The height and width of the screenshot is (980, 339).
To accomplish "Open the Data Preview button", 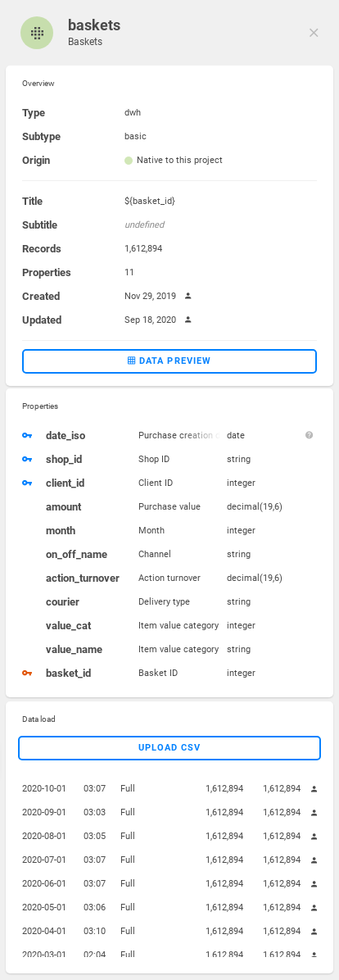I will pos(169,361).
